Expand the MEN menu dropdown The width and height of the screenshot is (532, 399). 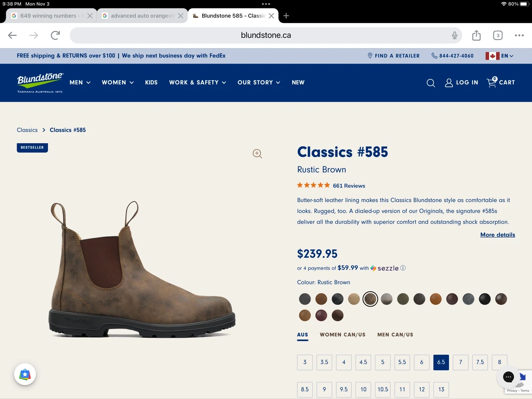point(80,82)
